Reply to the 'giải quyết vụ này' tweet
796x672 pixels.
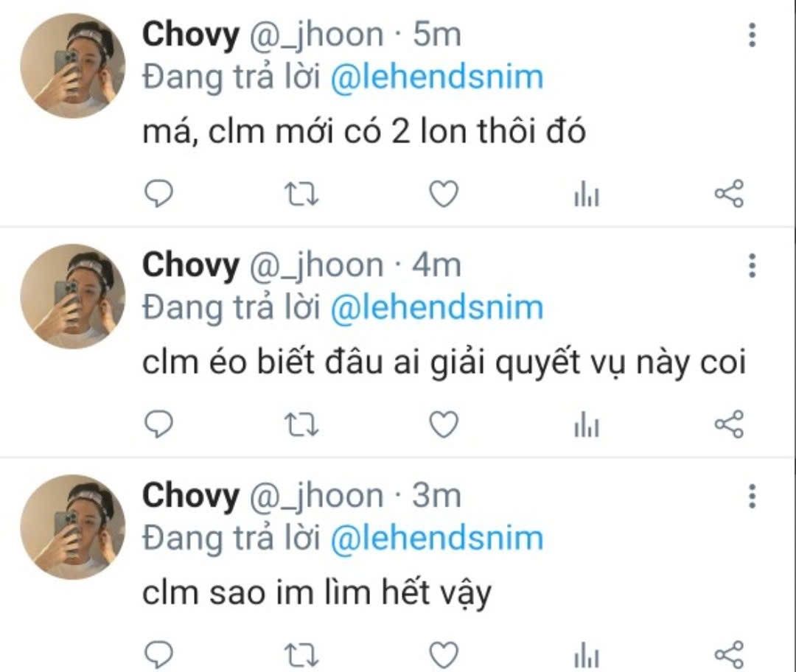click(x=159, y=424)
